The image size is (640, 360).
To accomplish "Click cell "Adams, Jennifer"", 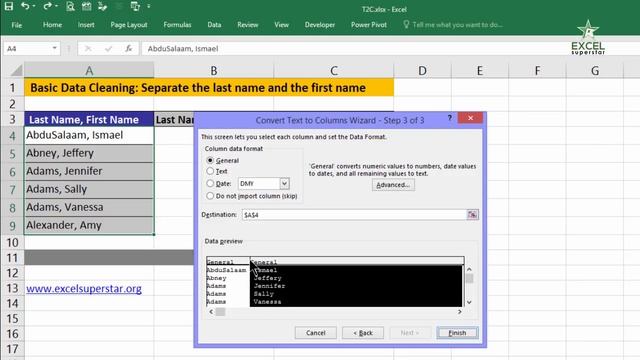I will tap(89, 171).
